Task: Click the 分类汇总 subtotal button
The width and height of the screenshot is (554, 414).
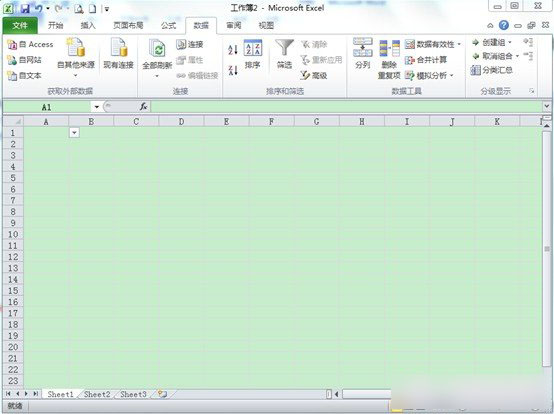Action: click(x=492, y=70)
